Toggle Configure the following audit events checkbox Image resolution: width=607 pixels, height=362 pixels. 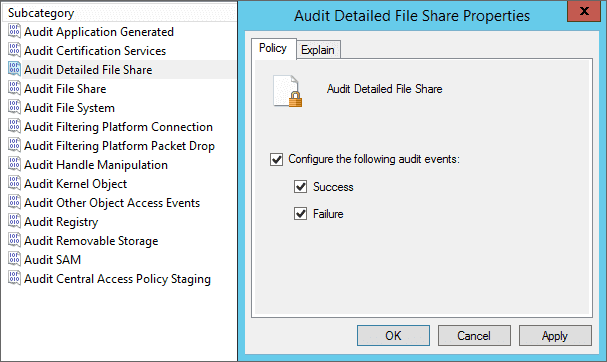point(276,160)
